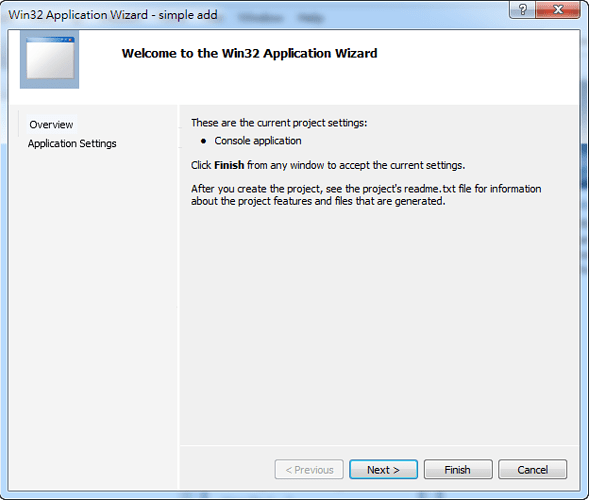Select the Overview page in sidebar
The width and height of the screenshot is (589, 500).
pyautogui.click(x=51, y=124)
